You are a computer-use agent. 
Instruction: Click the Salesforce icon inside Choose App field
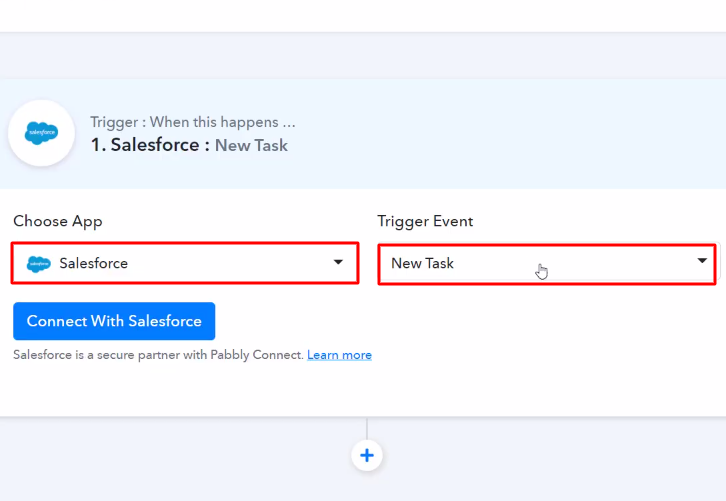(x=39, y=264)
